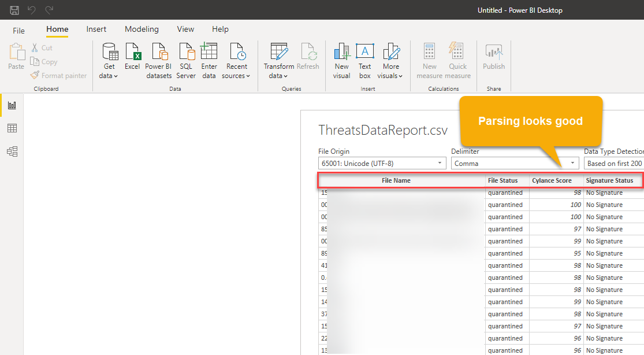This screenshot has height=355, width=644.
Task: Switch to Model view in sidebar
Action: (12, 151)
